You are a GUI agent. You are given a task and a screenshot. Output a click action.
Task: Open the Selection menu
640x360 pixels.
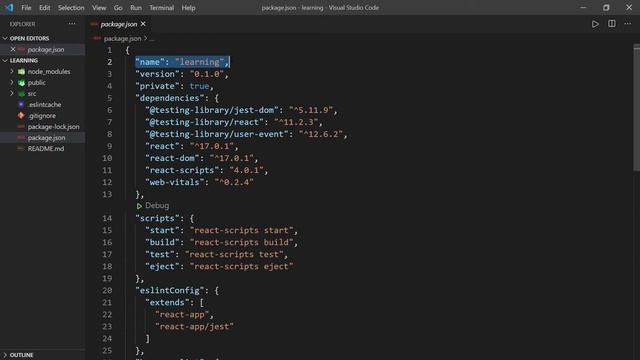[x=71, y=8]
